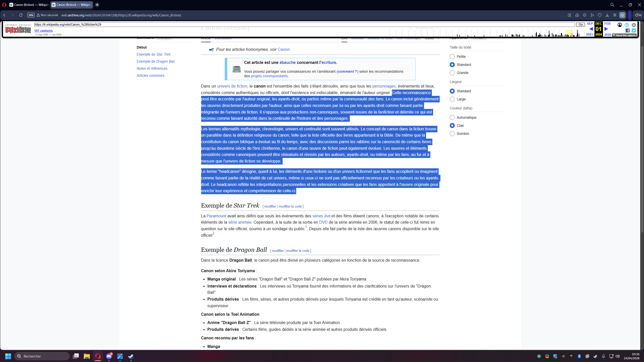Click modifier next to Dragon Ball heading
The image size is (644, 362).
(278, 251)
